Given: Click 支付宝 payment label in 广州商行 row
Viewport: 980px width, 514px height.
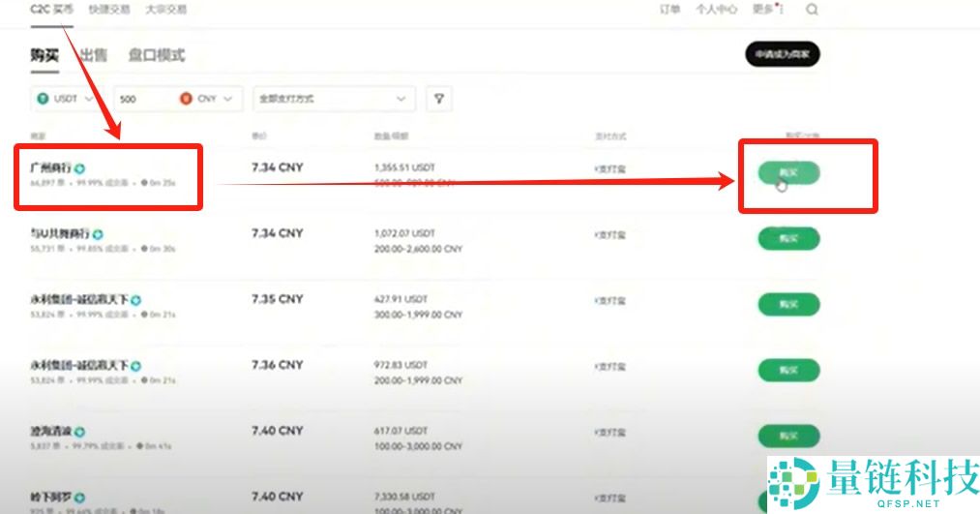Looking at the screenshot, I should point(610,168).
